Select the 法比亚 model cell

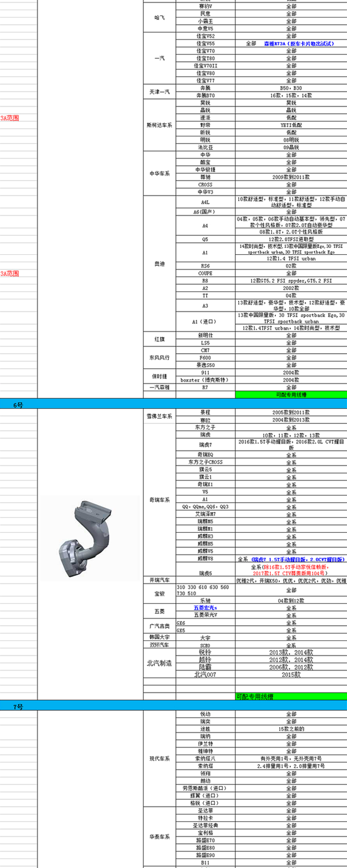click(206, 148)
